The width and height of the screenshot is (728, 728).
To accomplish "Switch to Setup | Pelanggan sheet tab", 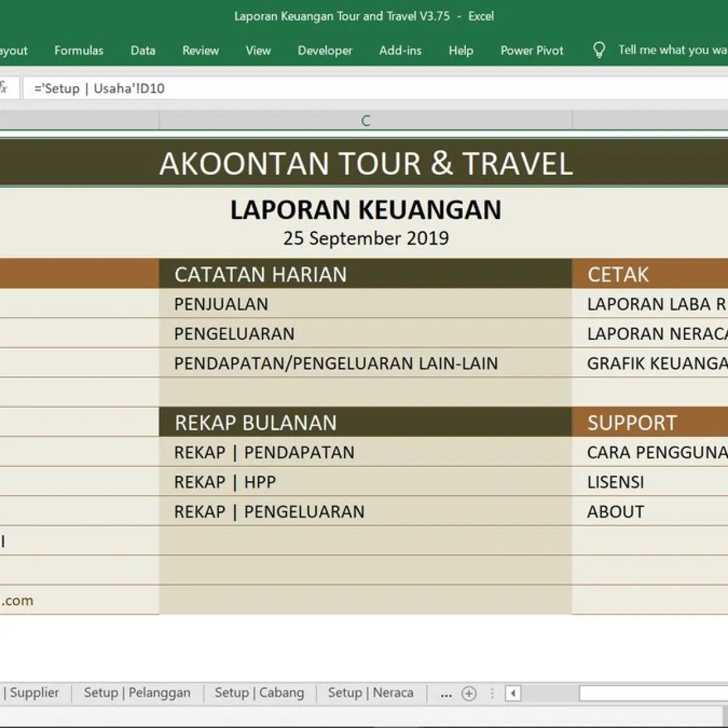I will pyautogui.click(x=137, y=693).
